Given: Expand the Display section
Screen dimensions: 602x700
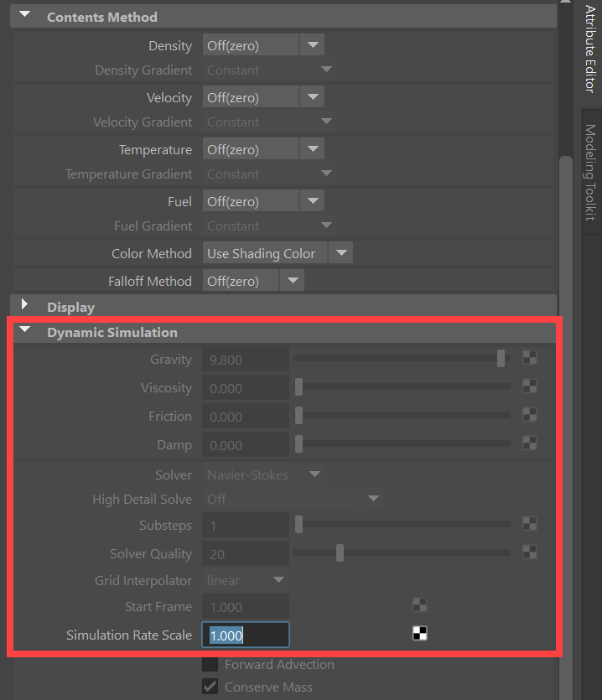Looking at the screenshot, I should point(25,305).
